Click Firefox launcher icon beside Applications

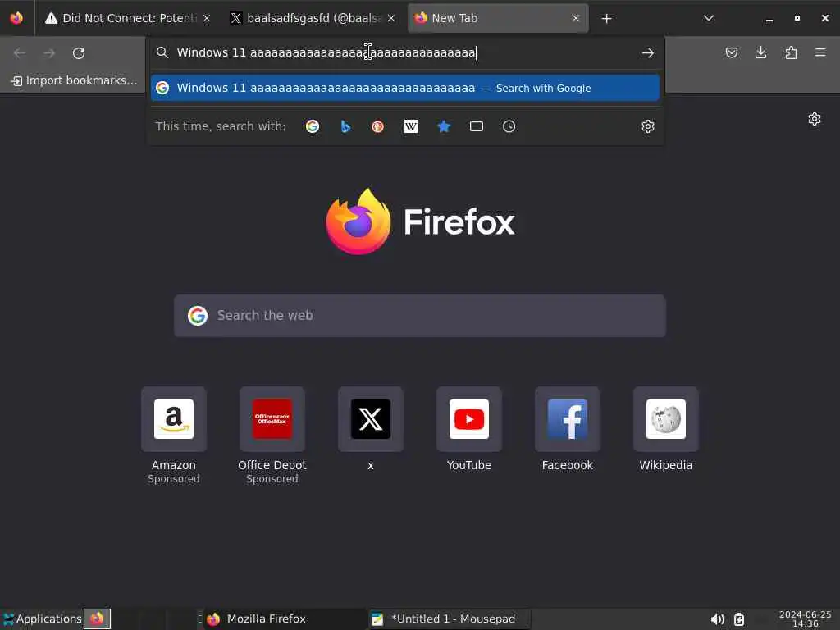tap(97, 619)
